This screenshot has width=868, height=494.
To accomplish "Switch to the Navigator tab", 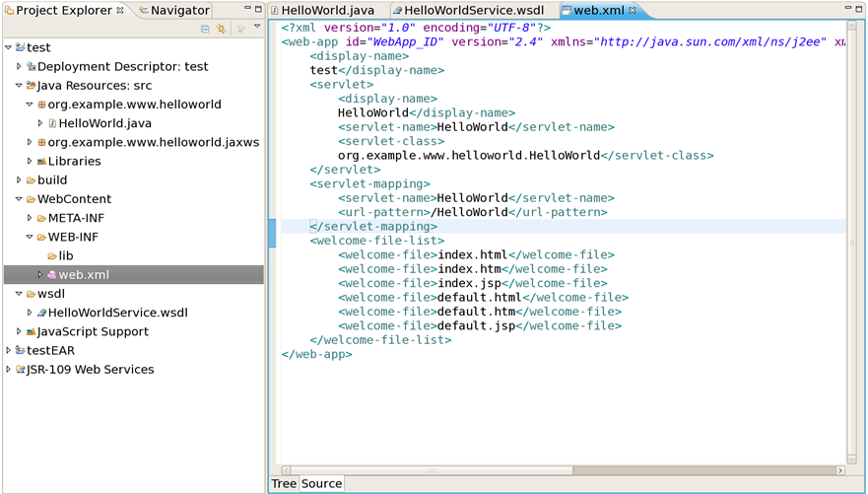I will 178,11.
